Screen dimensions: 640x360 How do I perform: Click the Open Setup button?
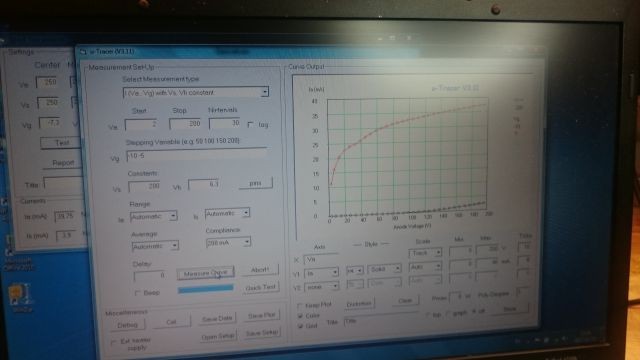click(x=218, y=337)
